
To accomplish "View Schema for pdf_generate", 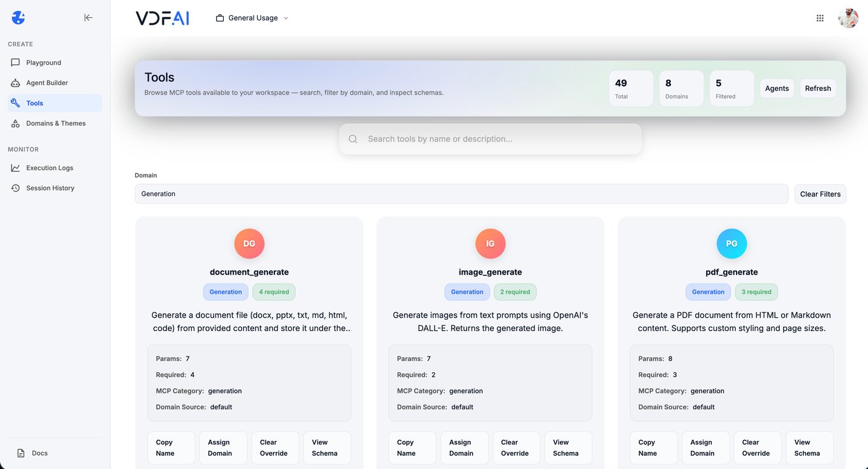I will coord(808,447).
